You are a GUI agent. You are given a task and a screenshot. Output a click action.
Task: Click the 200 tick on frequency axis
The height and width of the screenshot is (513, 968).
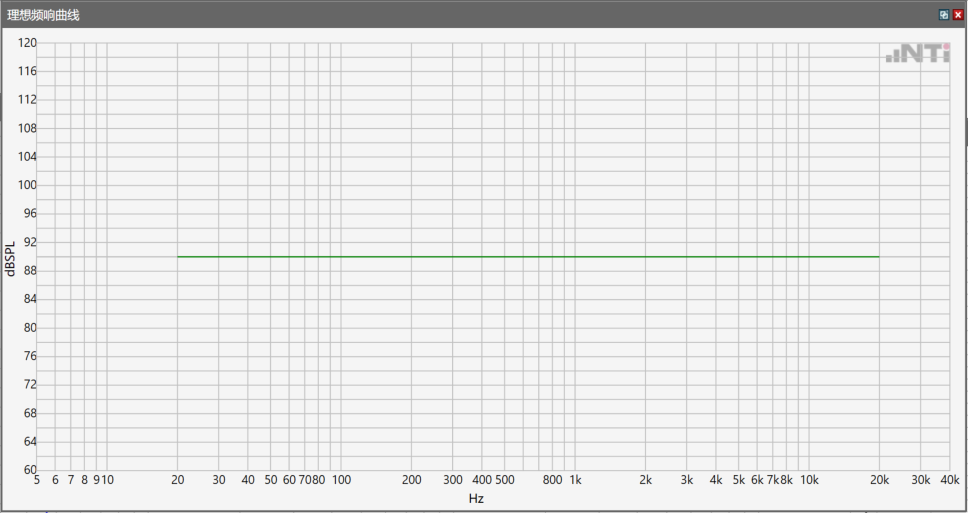pos(411,480)
